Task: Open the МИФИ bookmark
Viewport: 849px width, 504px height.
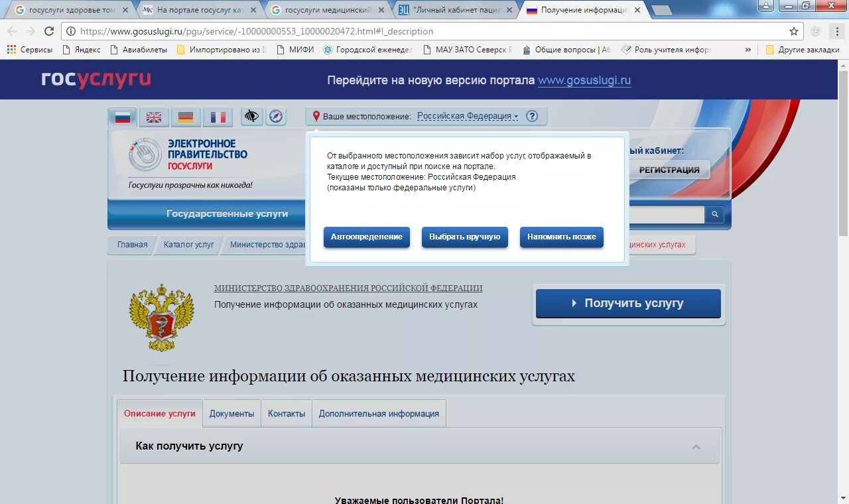Action: point(295,50)
